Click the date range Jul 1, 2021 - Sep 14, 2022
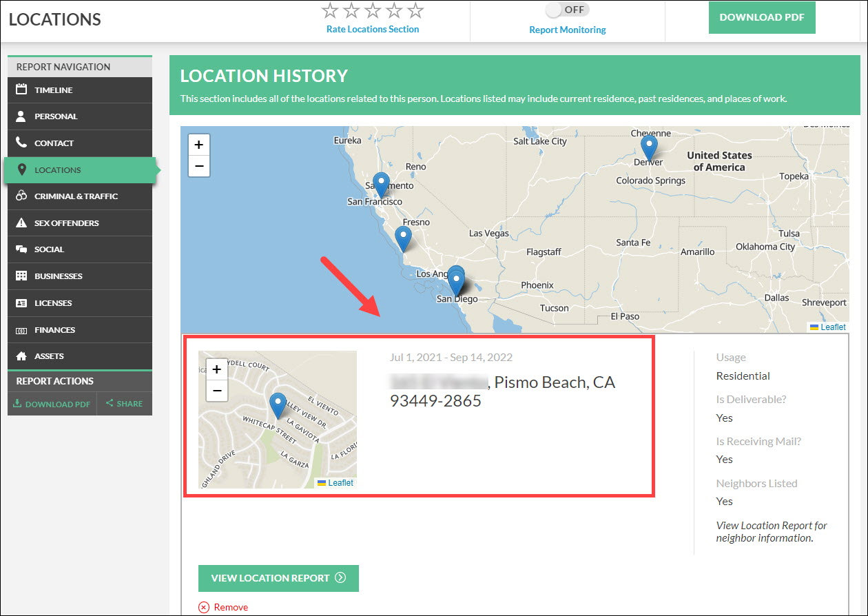The width and height of the screenshot is (868, 616). pyautogui.click(x=451, y=358)
